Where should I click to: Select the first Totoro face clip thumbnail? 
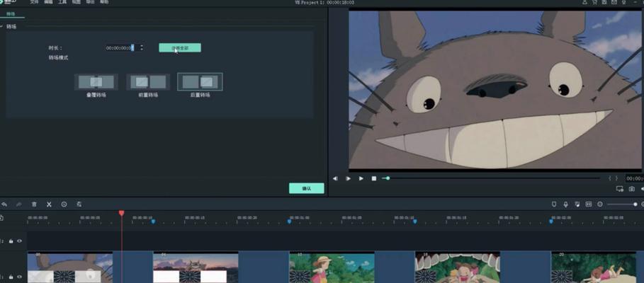70,267
